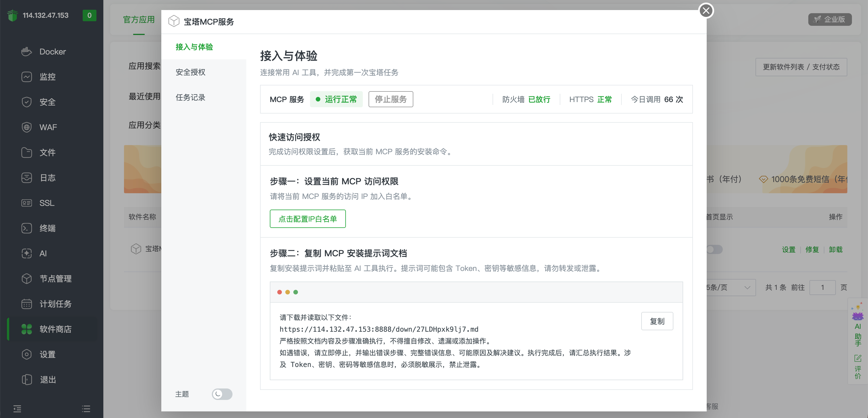Click 点击配置IP白名单 button
This screenshot has width=868, height=418.
pos(307,219)
